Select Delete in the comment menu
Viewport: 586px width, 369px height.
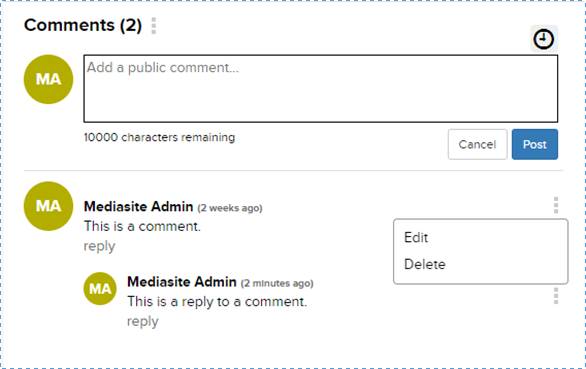click(425, 264)
